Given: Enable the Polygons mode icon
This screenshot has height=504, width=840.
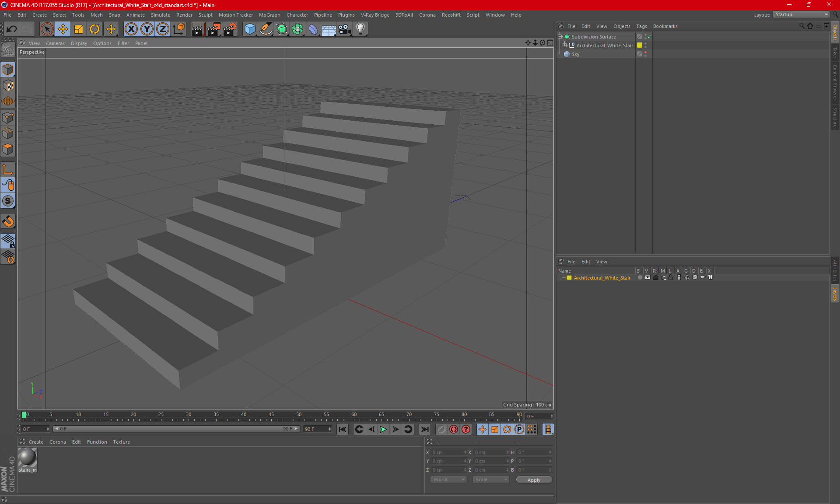Looking at the screenshot, I should coord(8,149).
